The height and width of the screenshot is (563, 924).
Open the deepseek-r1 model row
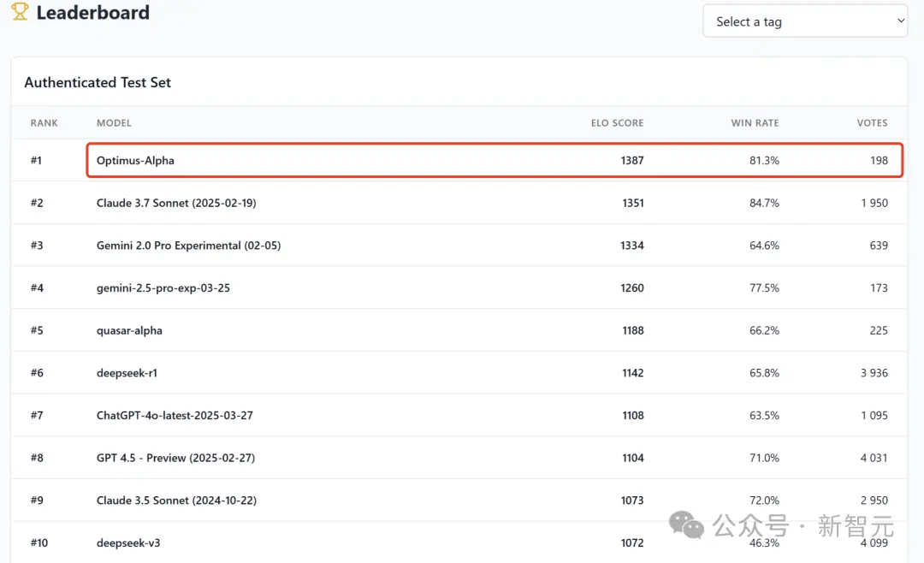tap(127, 373)
